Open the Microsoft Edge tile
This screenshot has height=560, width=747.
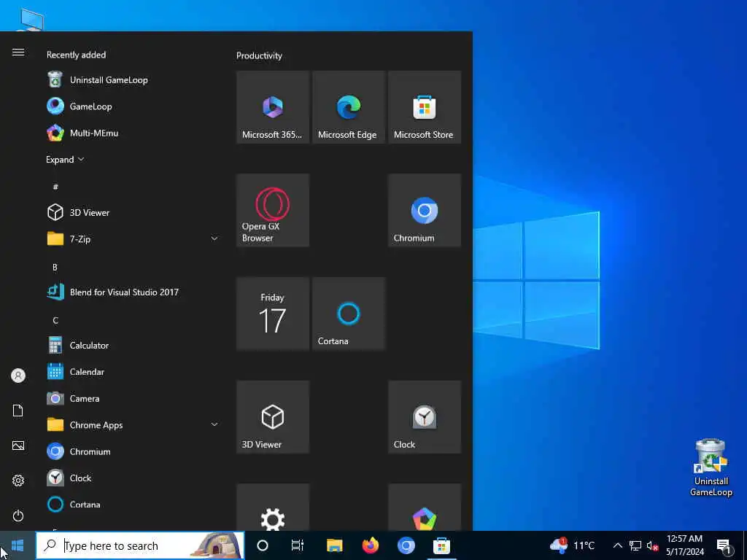coord(349,107)
